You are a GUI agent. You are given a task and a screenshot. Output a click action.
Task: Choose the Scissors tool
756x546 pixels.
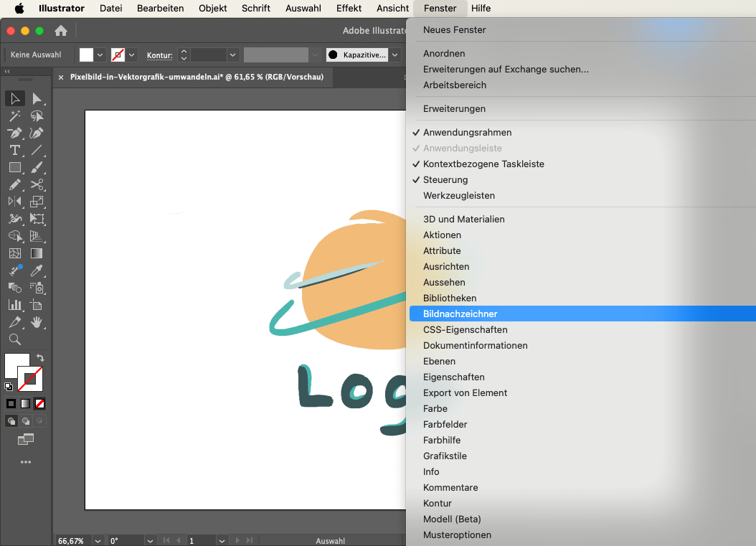[37, 184]
